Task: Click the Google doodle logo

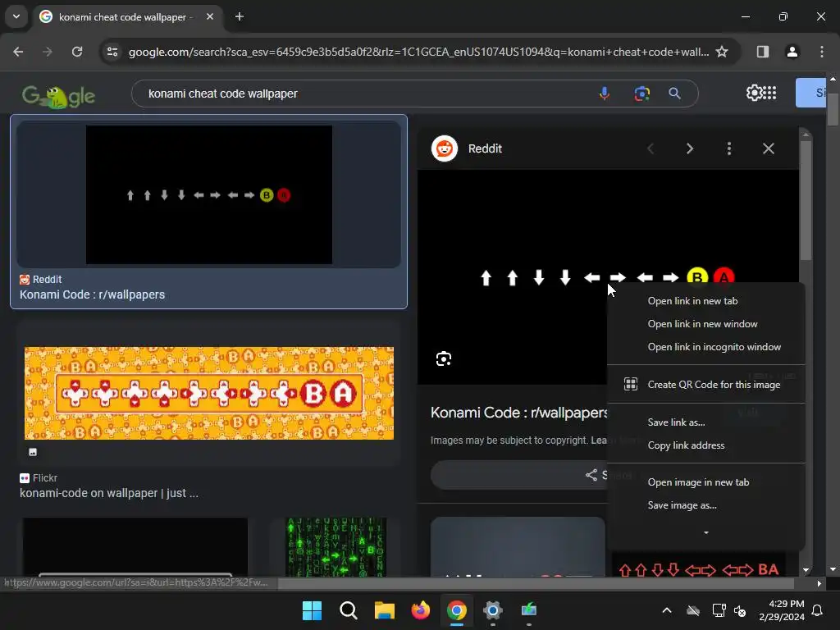Action: (x=58, y=97)
